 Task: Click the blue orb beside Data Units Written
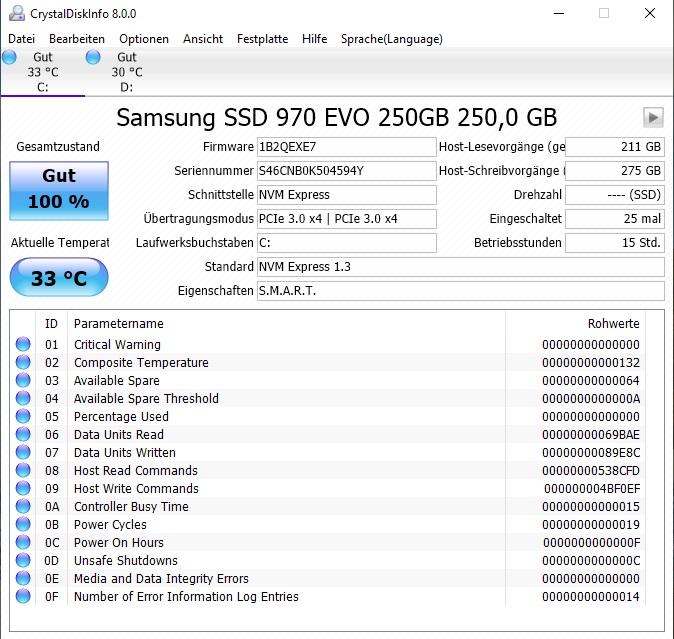[x=23, y=452]
